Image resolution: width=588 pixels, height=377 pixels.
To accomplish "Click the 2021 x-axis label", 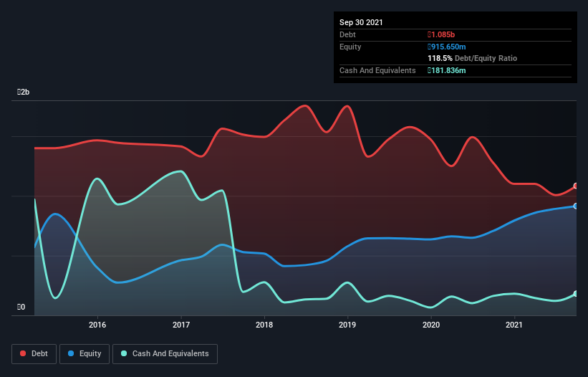I will coord(514,325).
